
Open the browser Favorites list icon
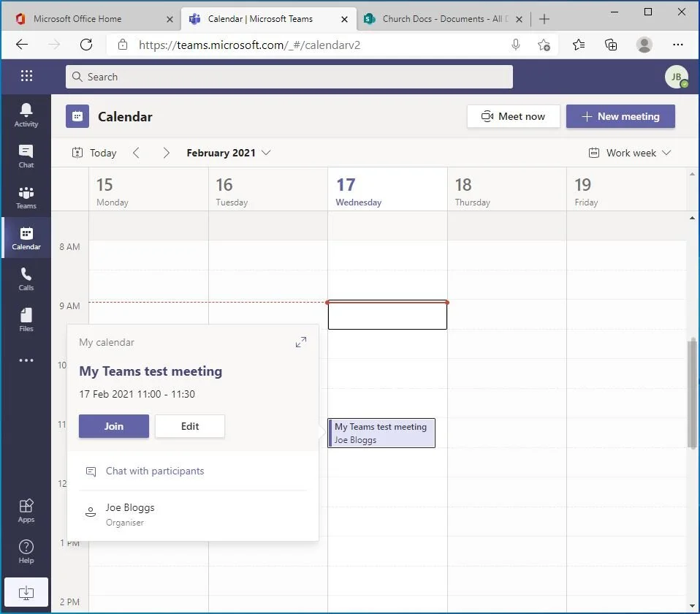(579, 45)
